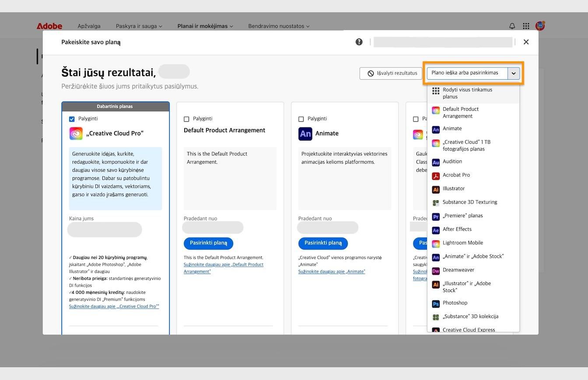This screenshot has height=380, width=588.
Task: Click Pasirinkti planą for Default Product Arrangement
Action: tap(208, 243)
